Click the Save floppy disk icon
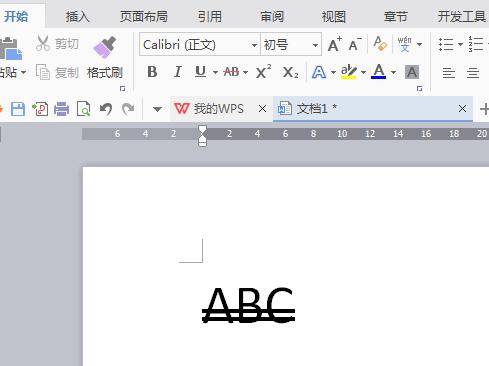Image resolution: width=489 pixels, height=366 pixels. click(x=18, y=109)
